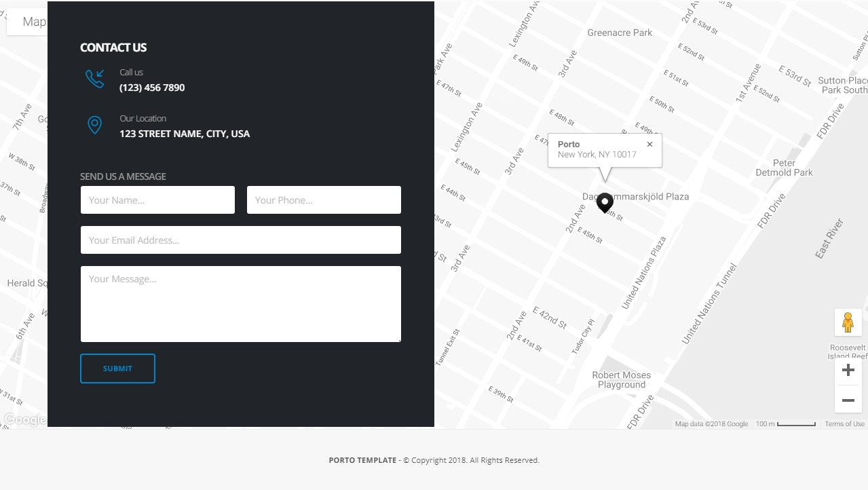
Task: Click the Greenacre Park label on map
Action: [620, 33]
